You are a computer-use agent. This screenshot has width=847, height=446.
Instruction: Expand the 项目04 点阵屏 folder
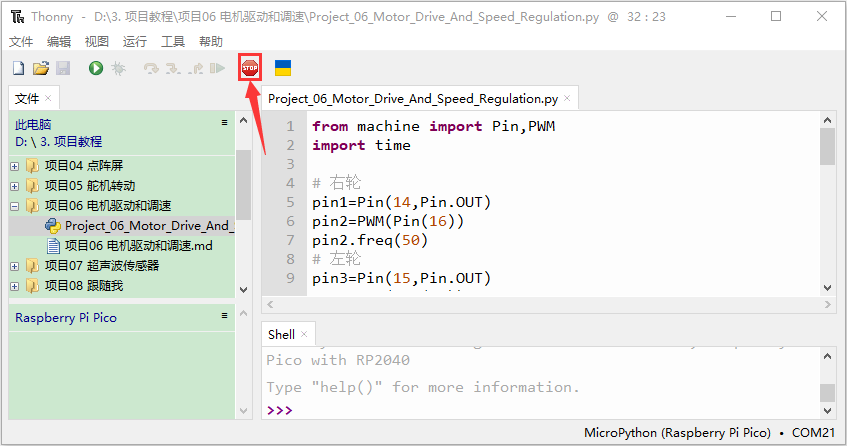tap(15, 166)
